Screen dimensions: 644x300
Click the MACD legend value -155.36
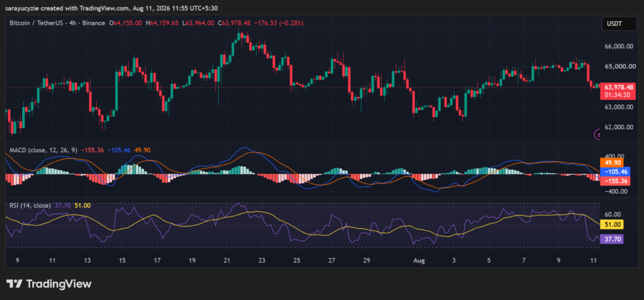coord(93,150)
